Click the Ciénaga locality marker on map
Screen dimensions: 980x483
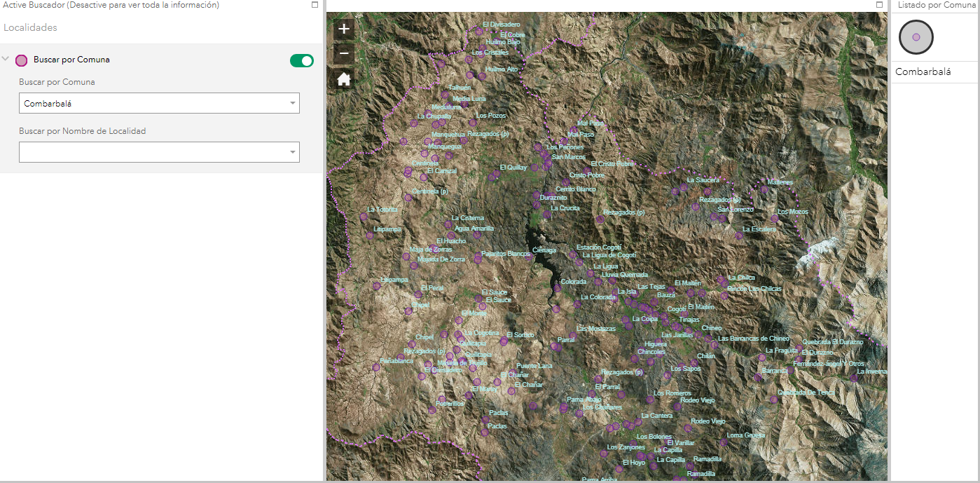coord(529,256)
